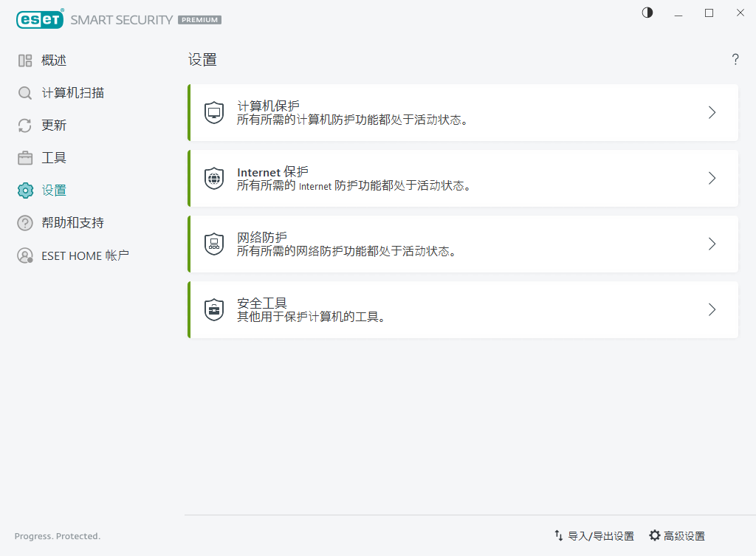
Task: Click the 计算机保护 monitor shield icon
Action: pyautogui.click(x=213, y=112)
